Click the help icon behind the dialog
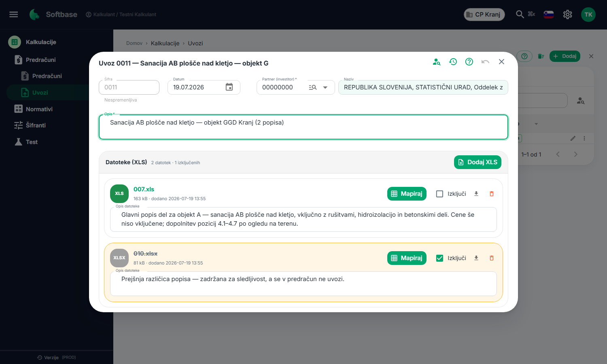Screen dimensions: 607x364 coord(524,56)
